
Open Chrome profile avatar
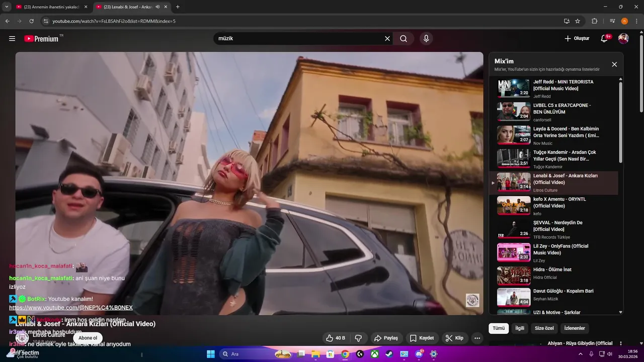[624, 21]
